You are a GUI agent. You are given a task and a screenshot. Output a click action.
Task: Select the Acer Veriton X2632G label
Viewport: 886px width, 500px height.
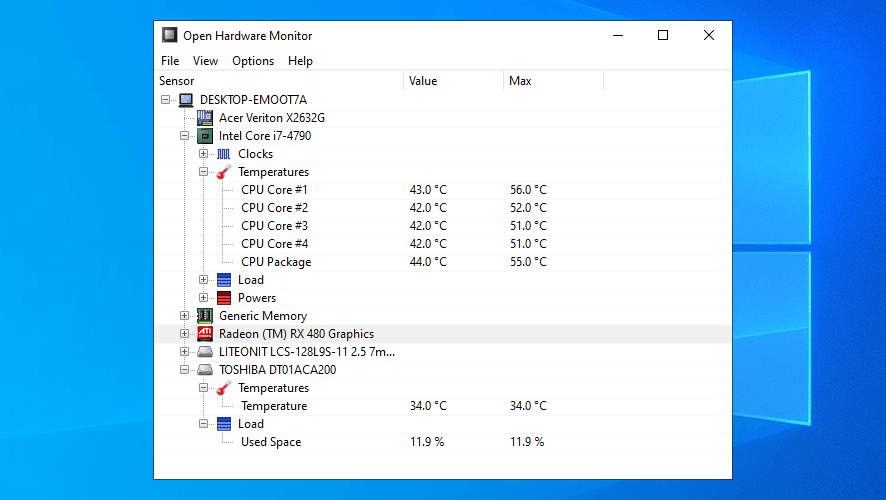[x=272, y=118]
